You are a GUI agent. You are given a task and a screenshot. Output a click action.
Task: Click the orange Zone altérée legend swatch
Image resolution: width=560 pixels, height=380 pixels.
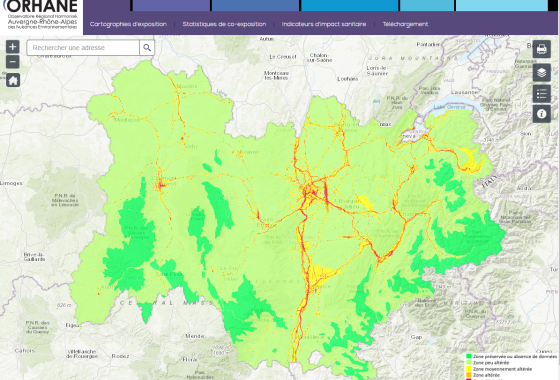pos(468,375)
